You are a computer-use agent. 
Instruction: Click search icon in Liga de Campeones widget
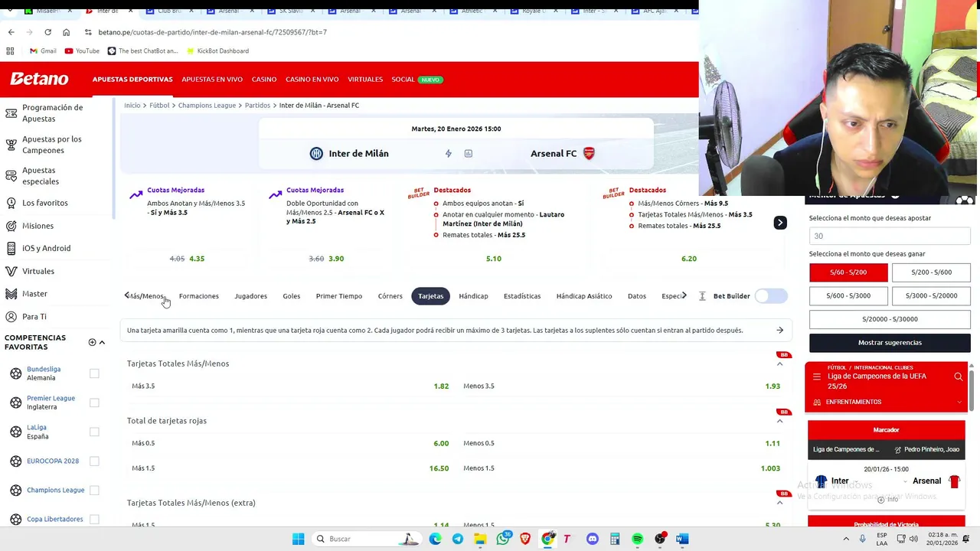[958, 377]
